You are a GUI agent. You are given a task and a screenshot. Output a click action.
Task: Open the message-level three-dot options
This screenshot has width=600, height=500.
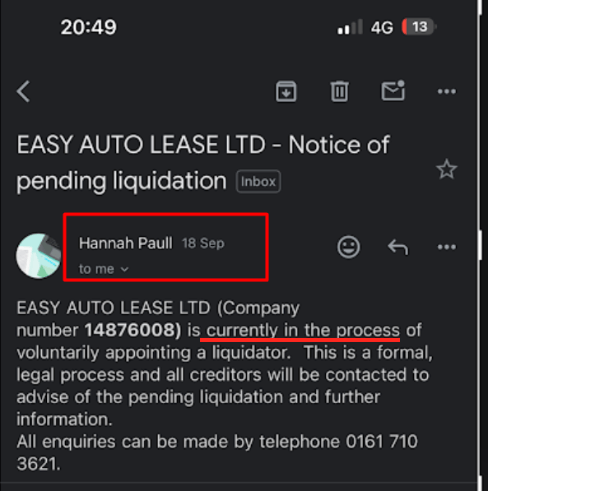pyautogui.click(x=447, y=247)
